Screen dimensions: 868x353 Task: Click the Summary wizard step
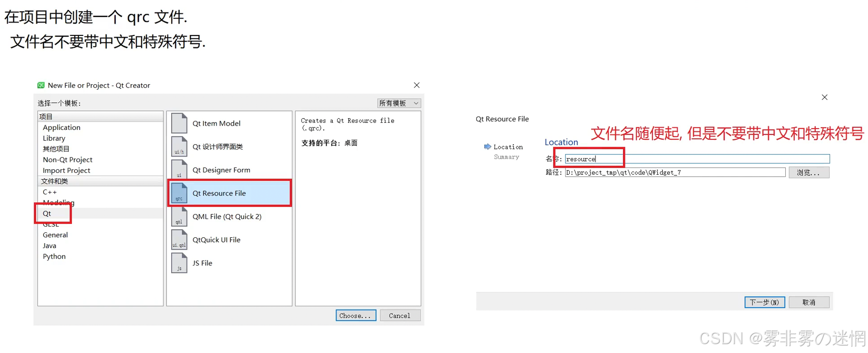pyautogui.click(x=506, y=157)
